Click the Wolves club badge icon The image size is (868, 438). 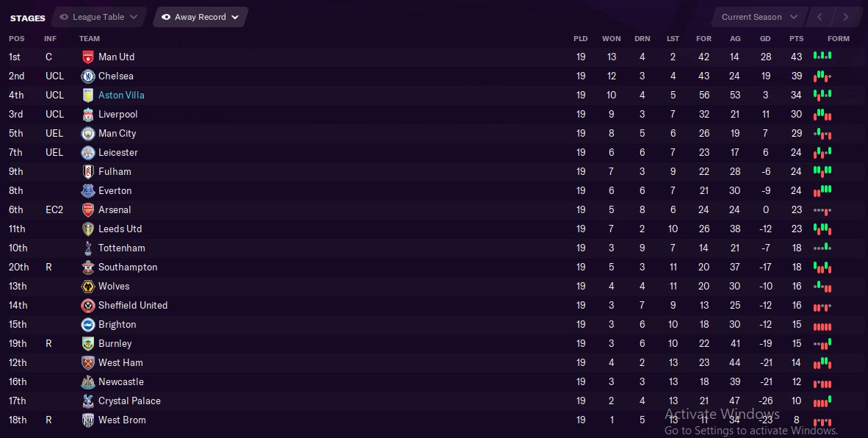pos(88,286)
